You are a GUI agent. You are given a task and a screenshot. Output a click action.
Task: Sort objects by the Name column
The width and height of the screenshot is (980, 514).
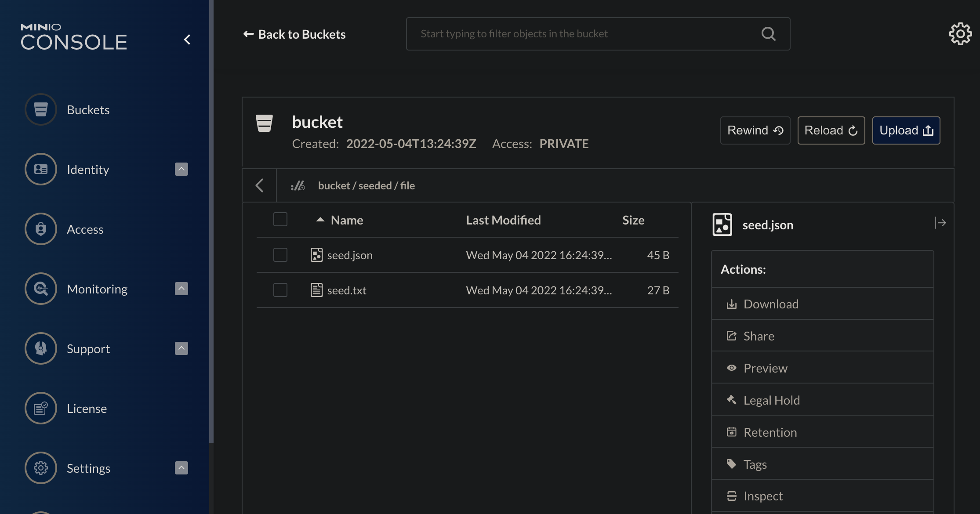[346, 220]
